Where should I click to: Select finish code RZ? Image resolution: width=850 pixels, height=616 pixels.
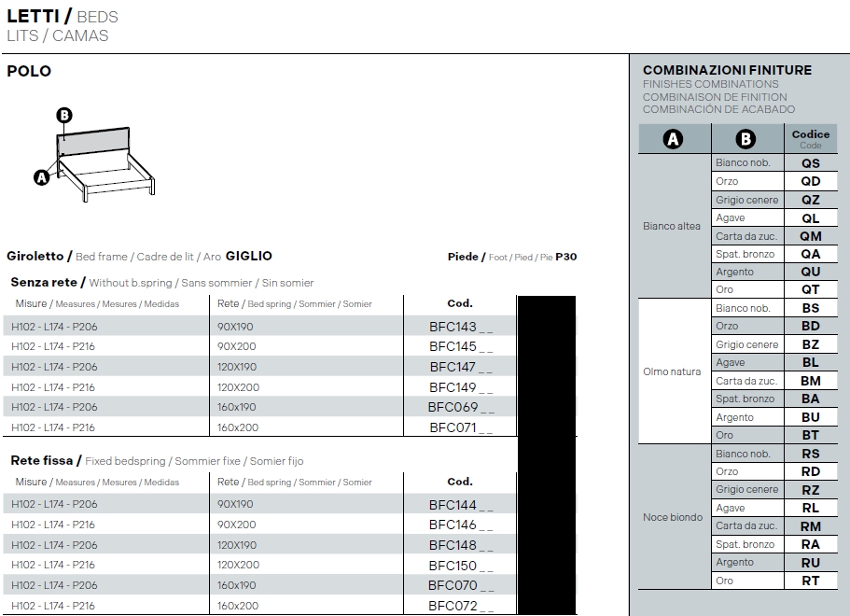pyautogui.click(x=811, y=490)
